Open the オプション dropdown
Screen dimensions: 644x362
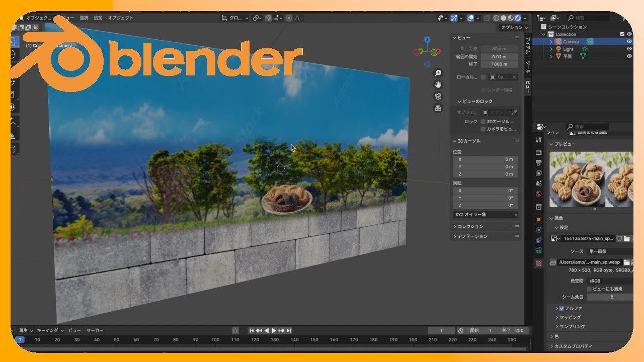point(514,28)
